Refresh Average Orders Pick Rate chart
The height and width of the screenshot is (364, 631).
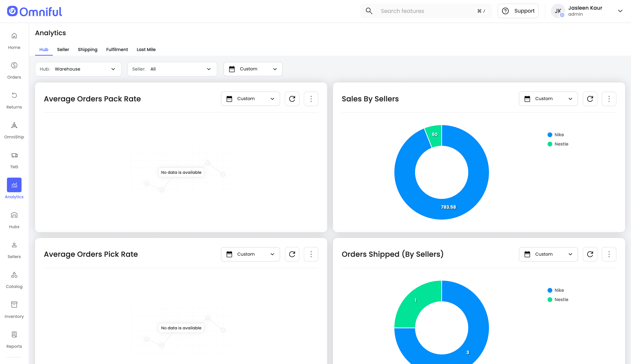click(292, 254)
